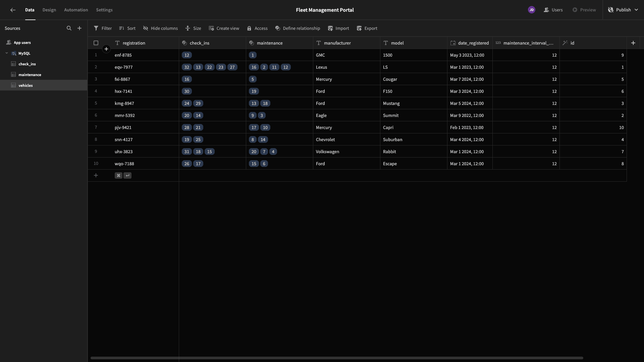Click the horizontal scrollbar at the bottom
Viewport: 644px width, 362px height.
(337, 358)
